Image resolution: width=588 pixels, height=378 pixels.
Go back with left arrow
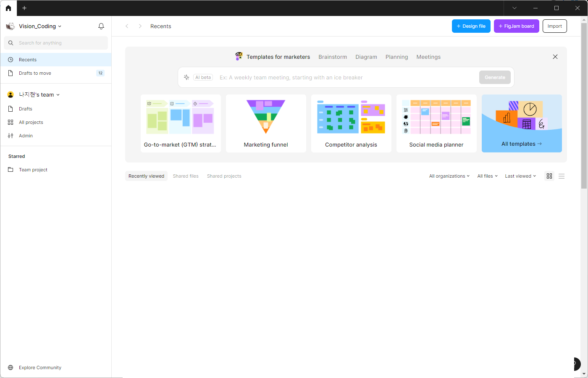[x=127, y=26]
